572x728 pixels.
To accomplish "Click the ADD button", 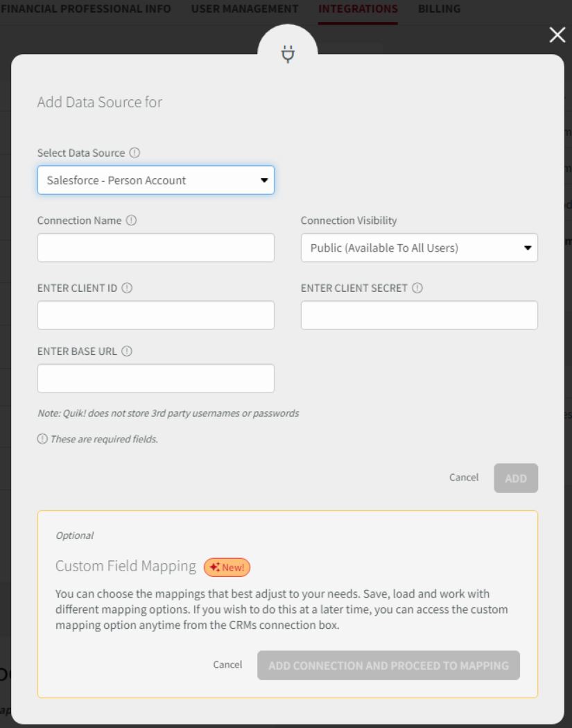I will tap(516, 478).
